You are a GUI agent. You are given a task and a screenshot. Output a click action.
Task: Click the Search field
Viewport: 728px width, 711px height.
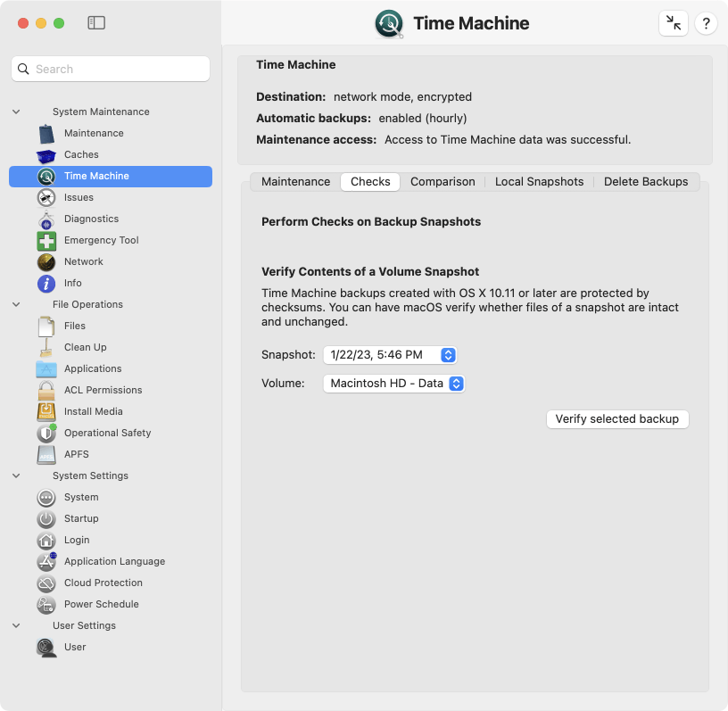[x=111, y=70]
